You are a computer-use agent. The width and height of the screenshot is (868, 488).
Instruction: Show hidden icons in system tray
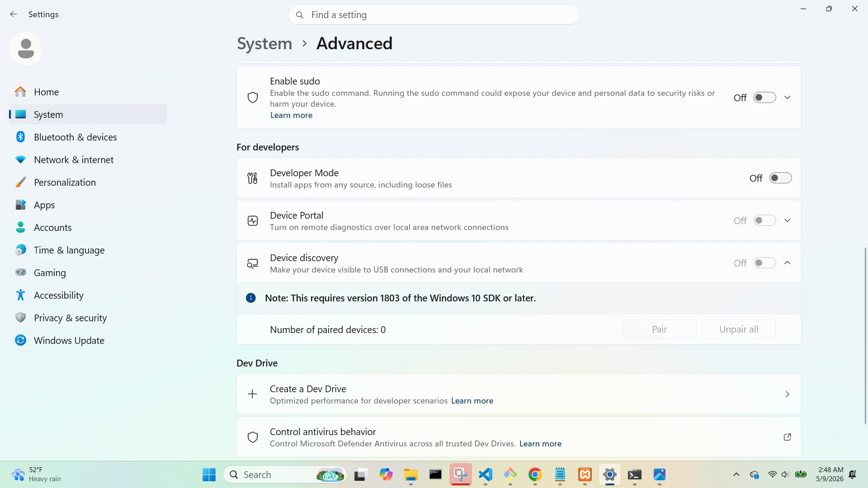(736, 475)
